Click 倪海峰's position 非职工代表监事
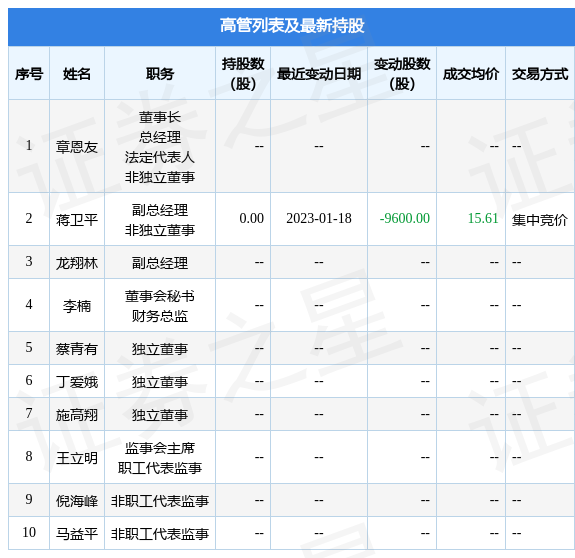Viewport: 575px width, 558px height. click(x=160, y=501)
